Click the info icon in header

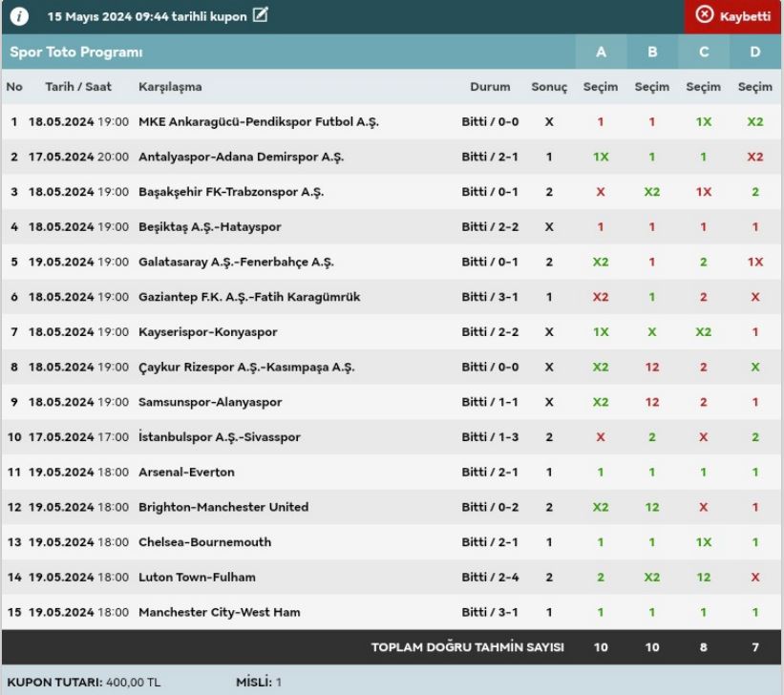click(21, 16)
